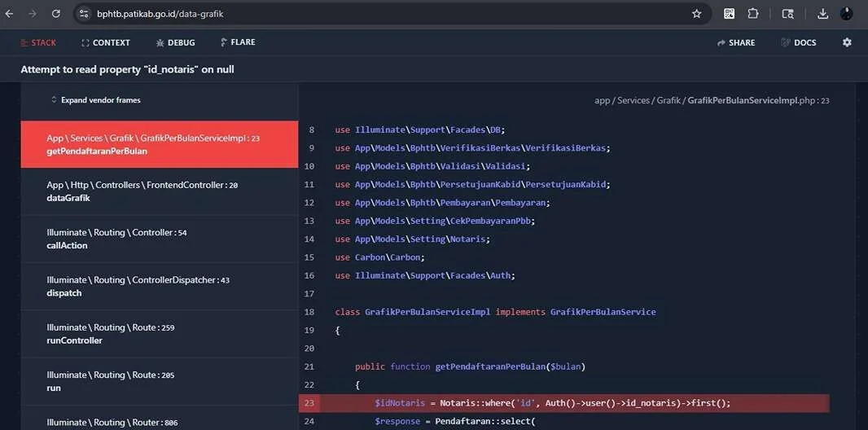Click line 24 Pendaftaran::select code
Image resolution: width=868 pixels, height=430 pixels.
(455, 422)
